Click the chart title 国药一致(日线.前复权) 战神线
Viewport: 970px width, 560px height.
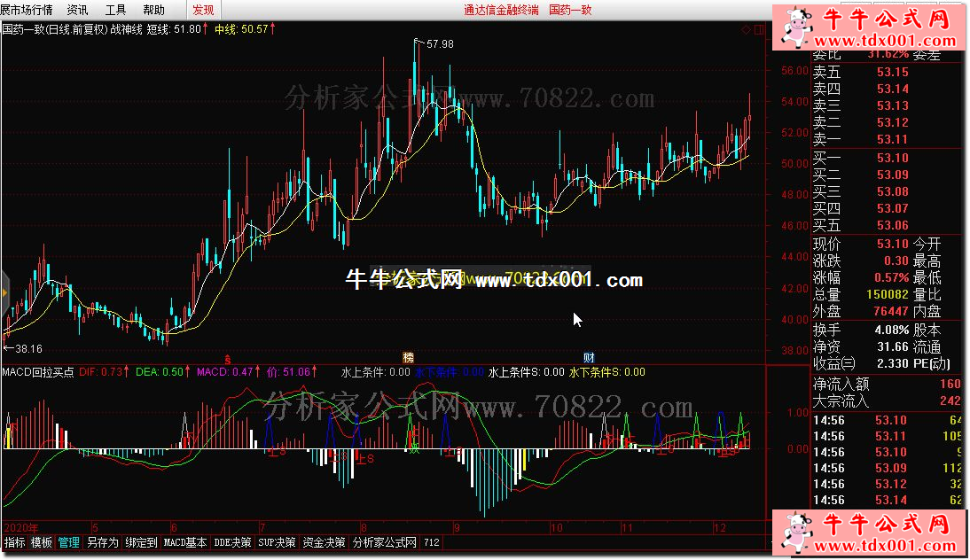pyautogui.click(x=73, y=29)
